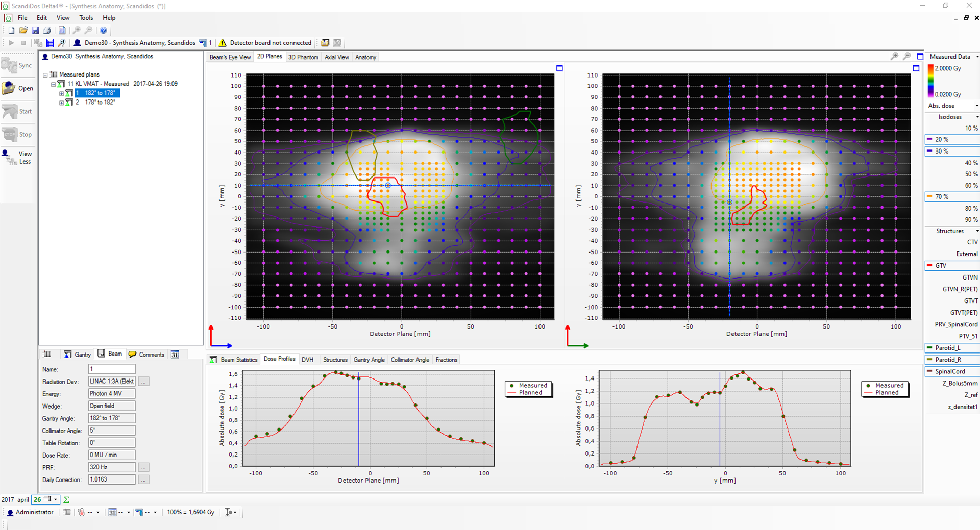Open the Abs. dose dropdown
The height and width of the screenshot is (530, 980).
[x=952, y=106]
